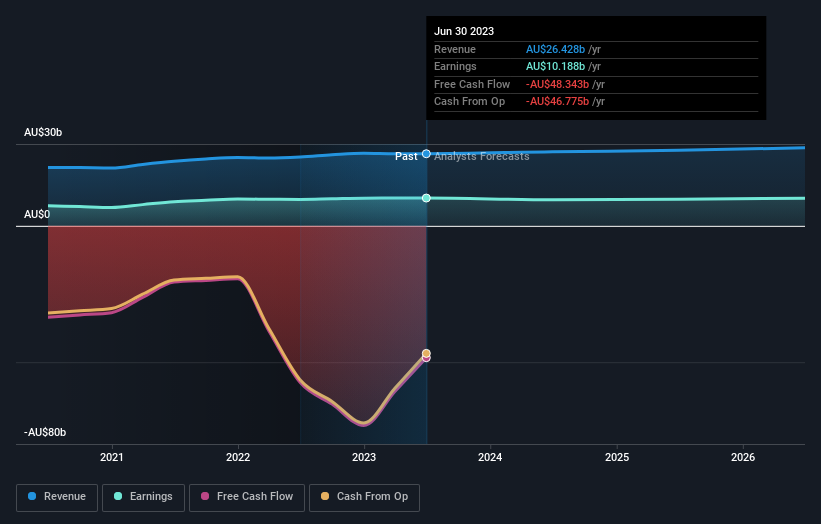Click the teal Earnings legend dot
Screen dimensions: 821x524
[118, 496]
